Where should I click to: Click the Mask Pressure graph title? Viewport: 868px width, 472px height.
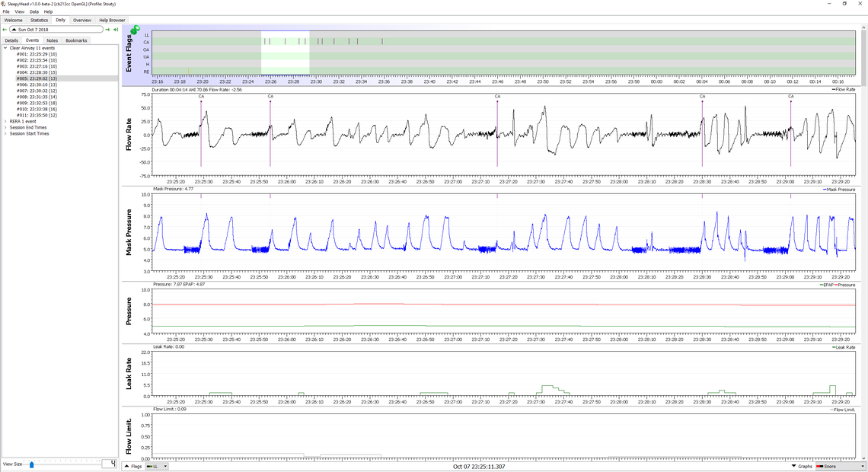pyautogui.click(x=129, y=232)
